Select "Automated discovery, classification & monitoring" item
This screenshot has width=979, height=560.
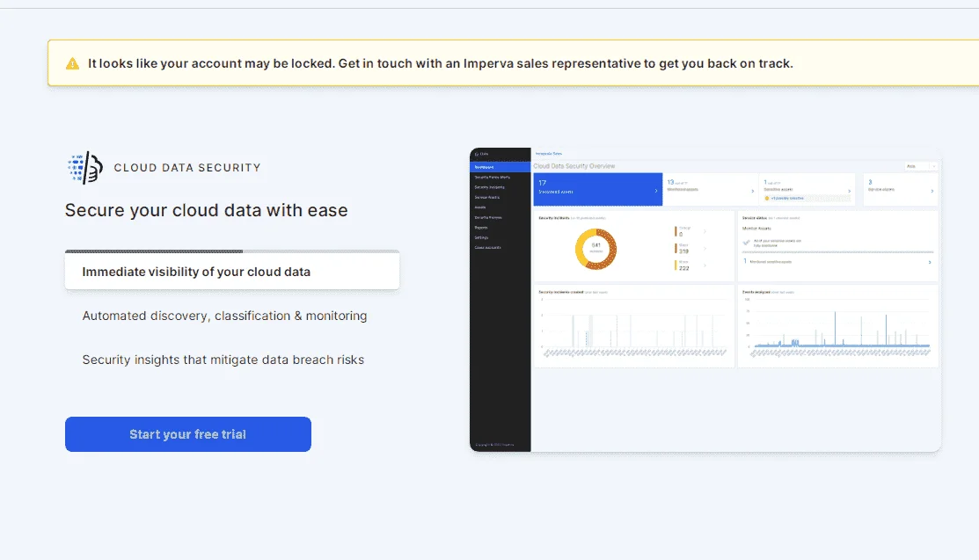[x=225, y=316]
